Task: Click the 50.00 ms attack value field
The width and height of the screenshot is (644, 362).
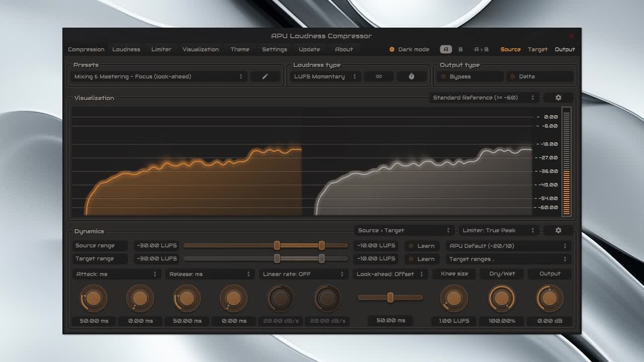Action: point(93,321)
